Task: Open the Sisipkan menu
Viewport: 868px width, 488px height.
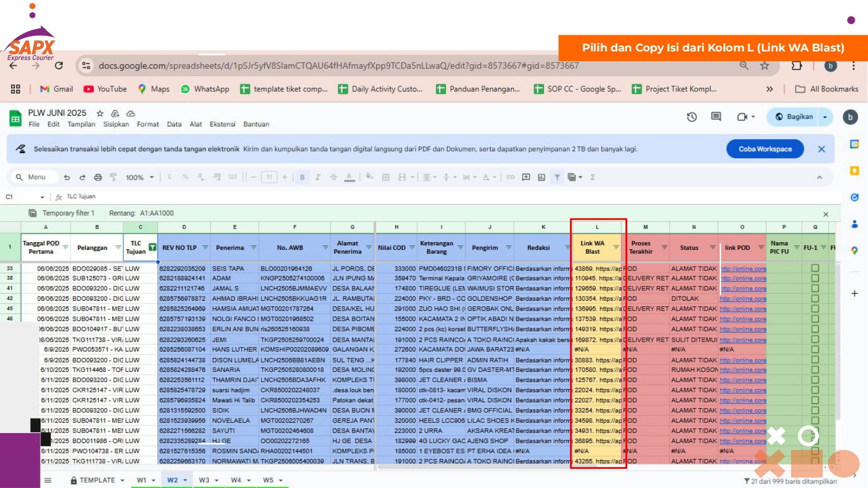Action: click(x=116, y=124)
